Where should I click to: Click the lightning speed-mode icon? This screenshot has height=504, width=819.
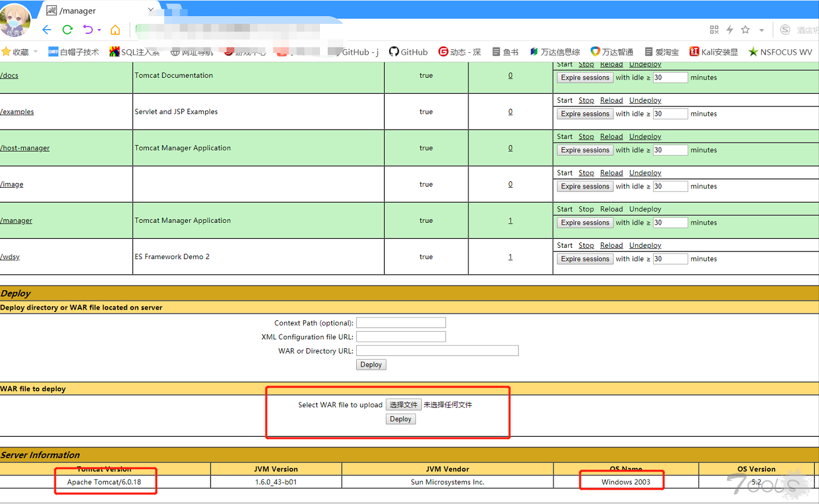click(730, 30)
